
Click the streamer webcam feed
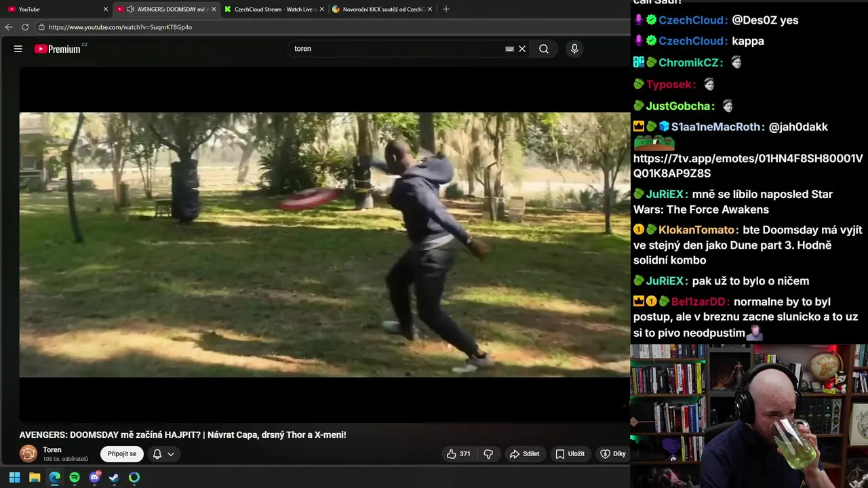click(x=749, y=416)
